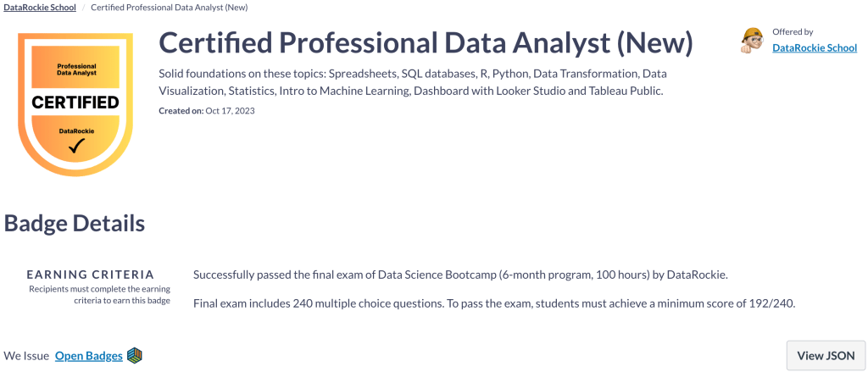Click the black checkmark on the badge

pos(76,147)
